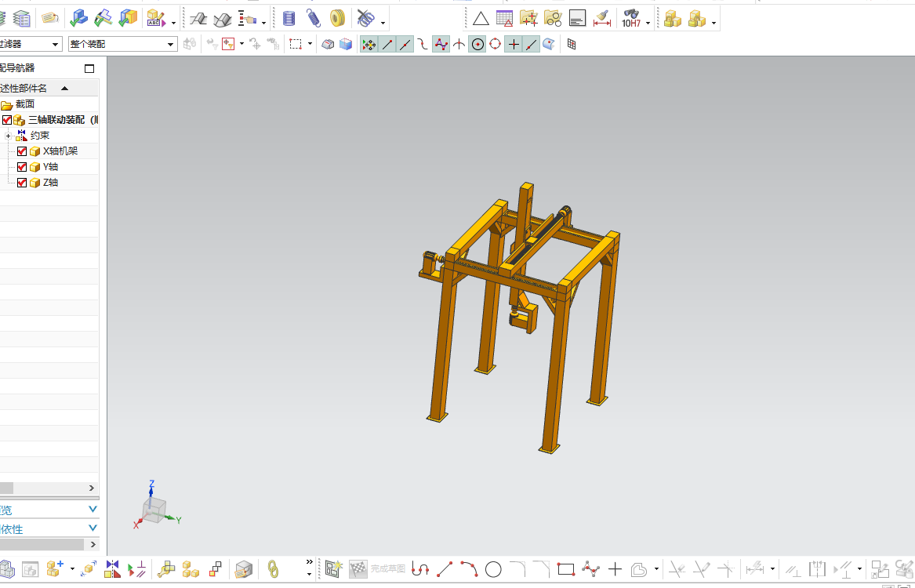Toggle the end point snap button

387,44
